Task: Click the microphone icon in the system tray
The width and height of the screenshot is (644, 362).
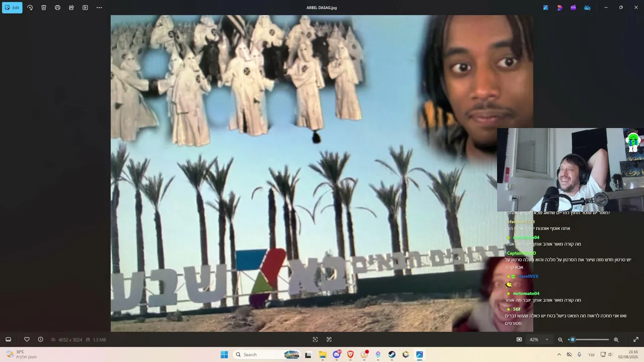Action: [x=580, y=354]
